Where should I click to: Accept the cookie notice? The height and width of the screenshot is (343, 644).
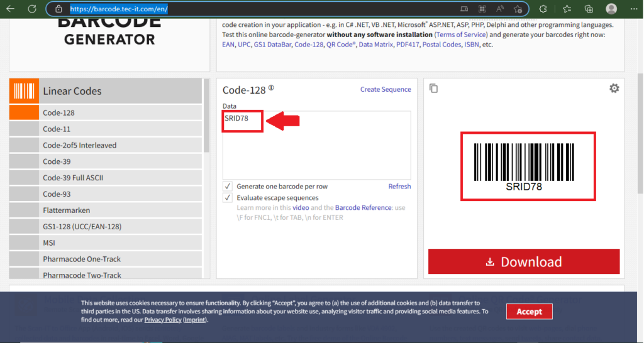pyautogui.click(x=529, y=312)
